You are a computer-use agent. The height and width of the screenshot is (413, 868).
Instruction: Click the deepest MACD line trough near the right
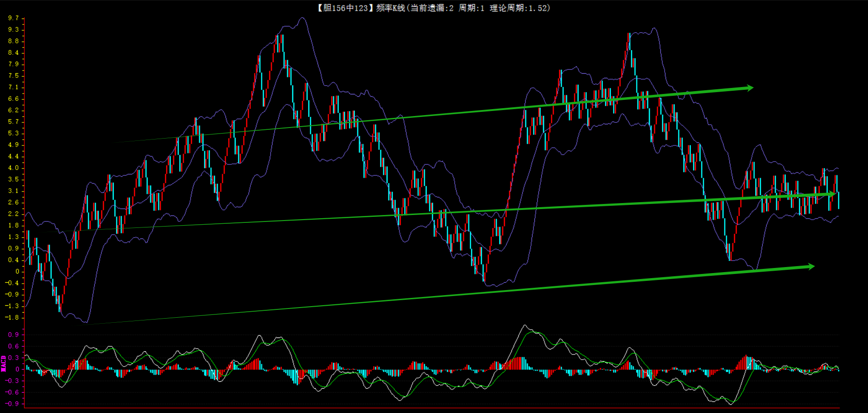tap(731, 404)
